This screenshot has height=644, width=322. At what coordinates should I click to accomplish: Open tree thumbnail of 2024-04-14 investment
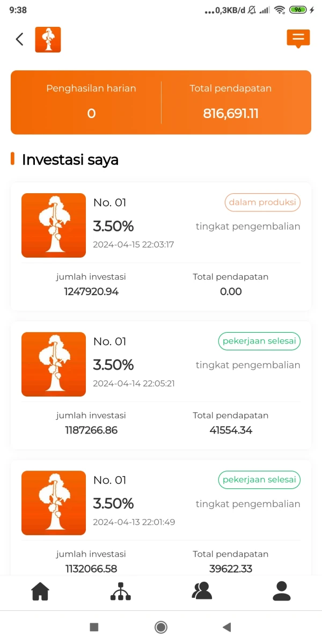(x=54, y=364)
